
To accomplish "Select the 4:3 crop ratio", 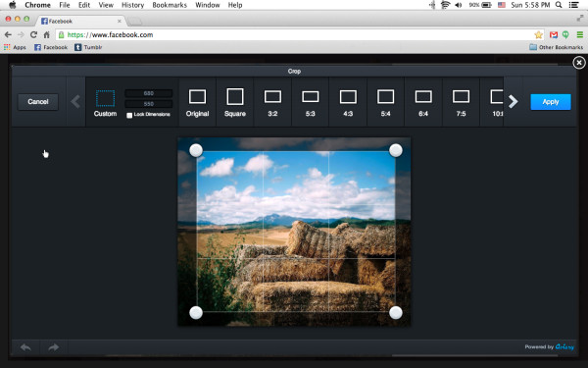I will click(348, 102).
